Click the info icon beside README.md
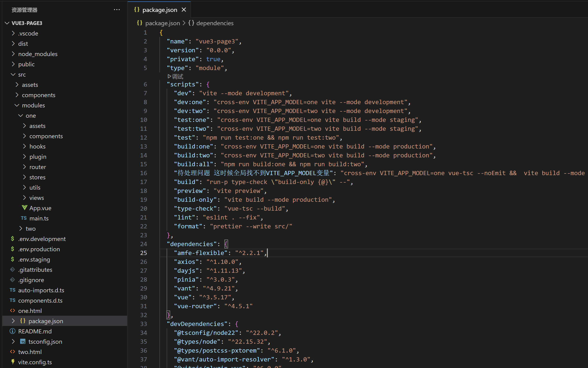588x368 pixels. 12,331
